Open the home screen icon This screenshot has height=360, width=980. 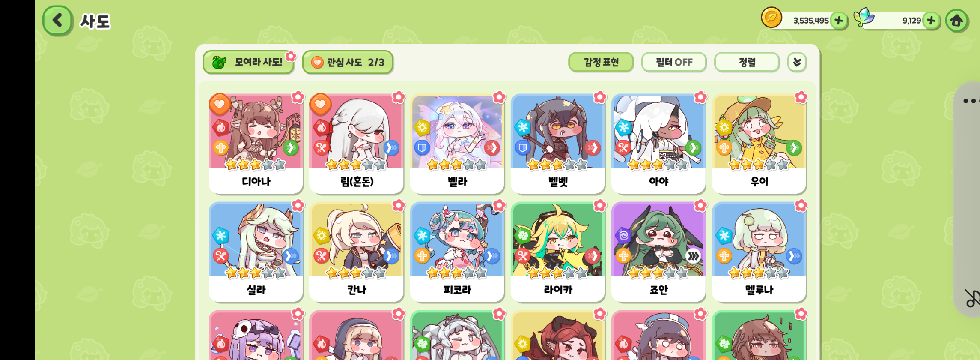click(x=956, y=20)
